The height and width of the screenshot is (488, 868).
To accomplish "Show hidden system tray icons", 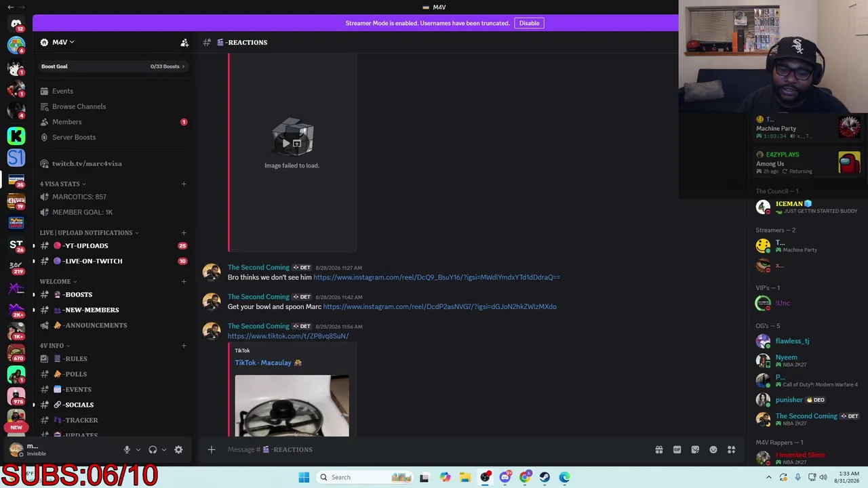I will coord(768,477).
